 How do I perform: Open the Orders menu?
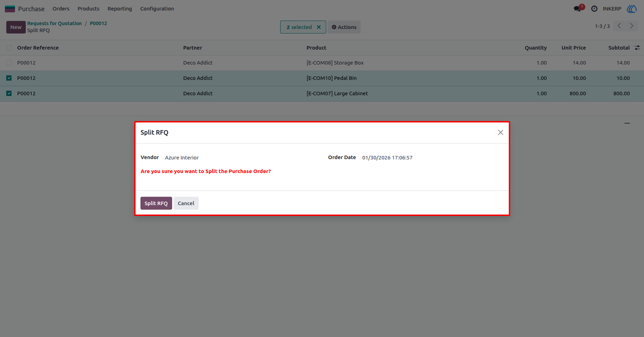(x=61, y=9)
